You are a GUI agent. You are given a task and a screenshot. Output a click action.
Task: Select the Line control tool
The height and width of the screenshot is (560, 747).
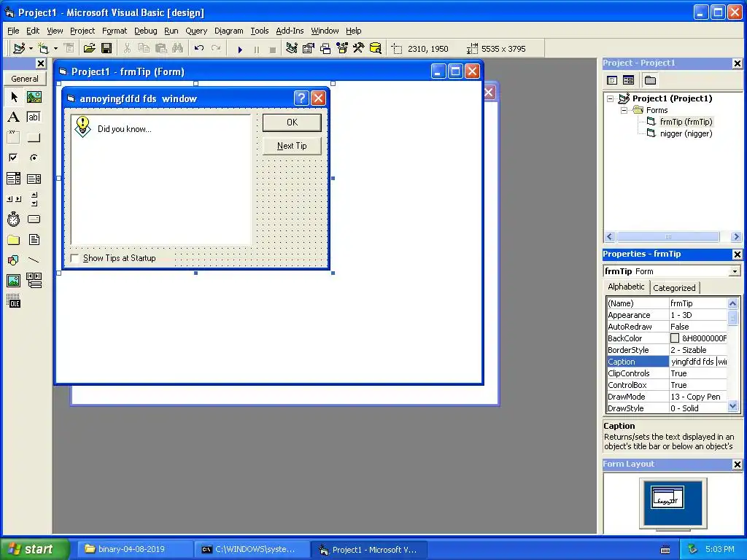tap(34, 260)
